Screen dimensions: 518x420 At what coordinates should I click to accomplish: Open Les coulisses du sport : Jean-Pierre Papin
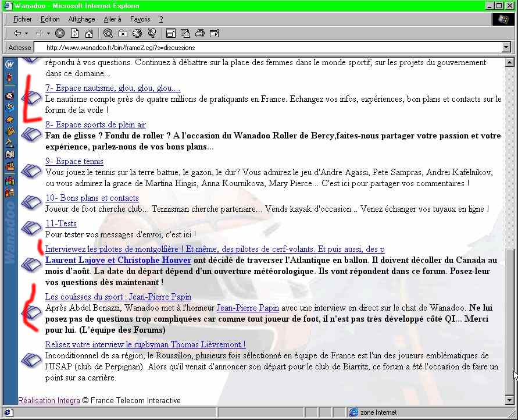(118, 297)
